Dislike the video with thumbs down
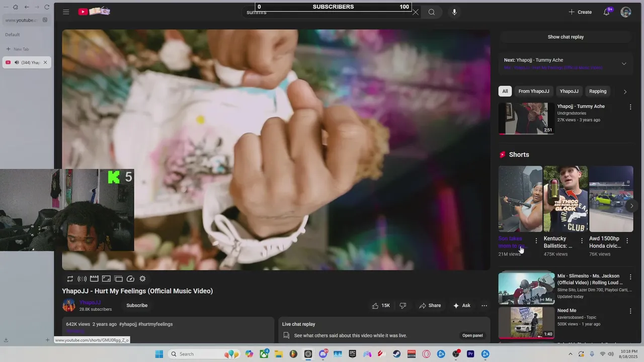 [x=403, y=305]
